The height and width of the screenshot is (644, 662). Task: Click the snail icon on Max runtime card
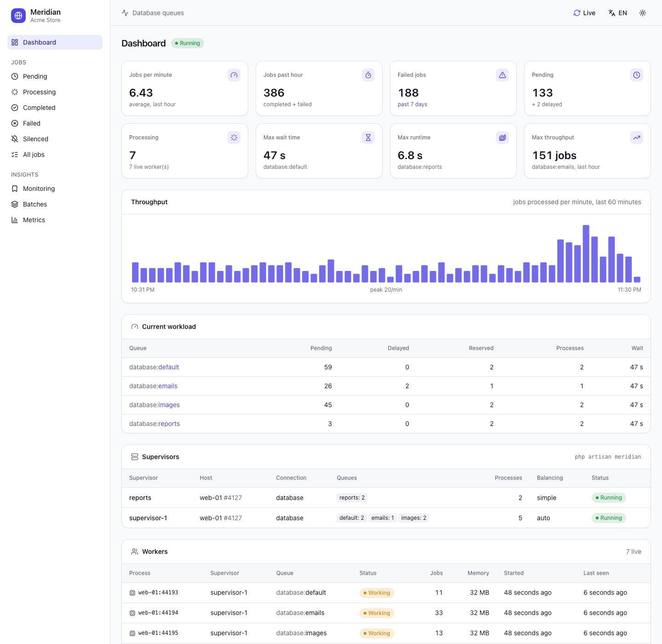click(502, 138)
